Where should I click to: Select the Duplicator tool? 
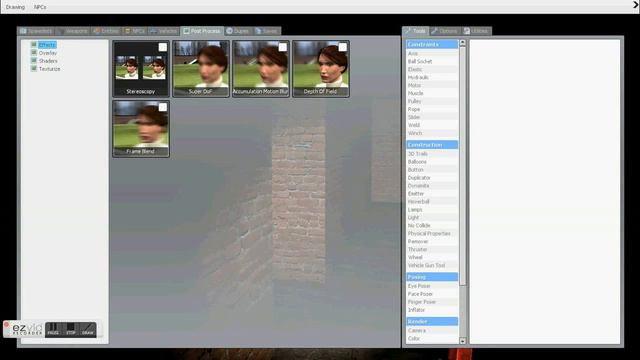(x=432, y=178)
